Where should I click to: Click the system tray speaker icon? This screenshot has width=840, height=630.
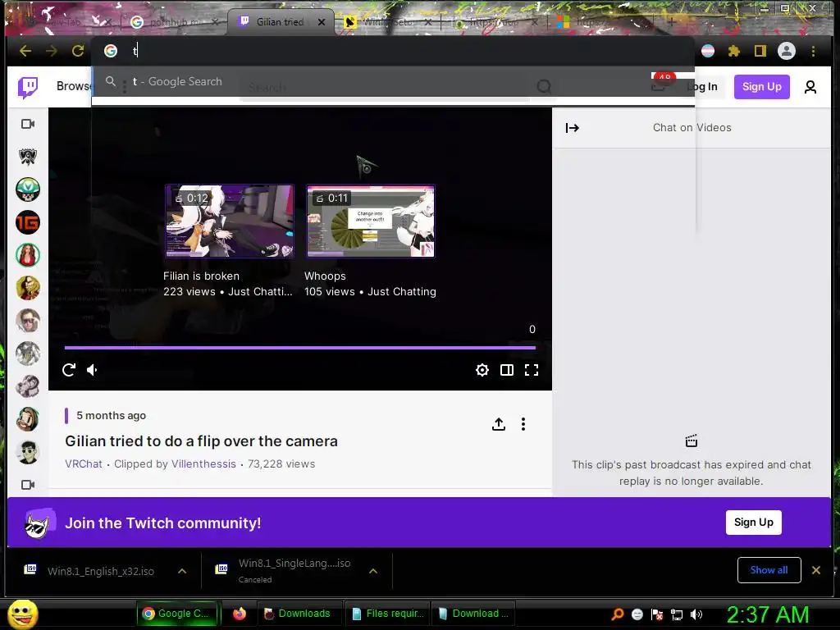click(x=696, y=614)
